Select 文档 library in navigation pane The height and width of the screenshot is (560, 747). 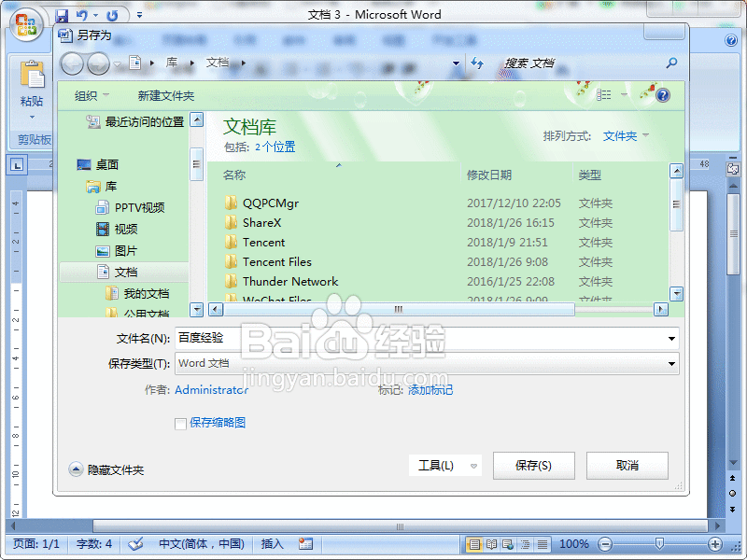tap(125, 272)
